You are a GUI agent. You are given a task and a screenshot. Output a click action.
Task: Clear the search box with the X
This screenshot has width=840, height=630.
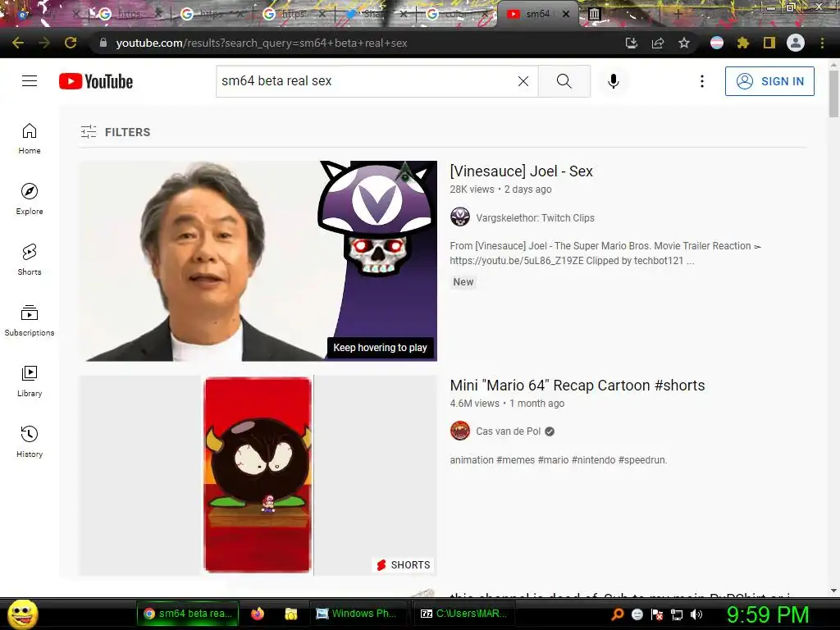523,81
